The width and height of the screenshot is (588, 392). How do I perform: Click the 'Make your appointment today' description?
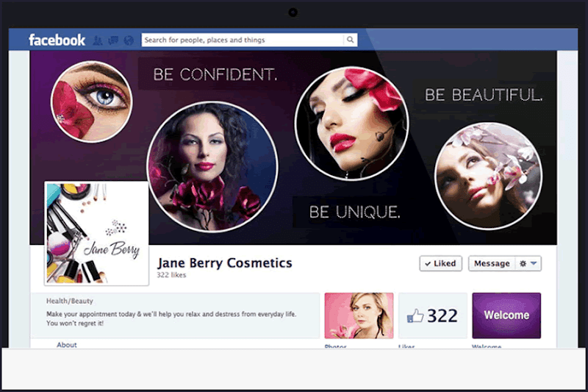(171, 318)
